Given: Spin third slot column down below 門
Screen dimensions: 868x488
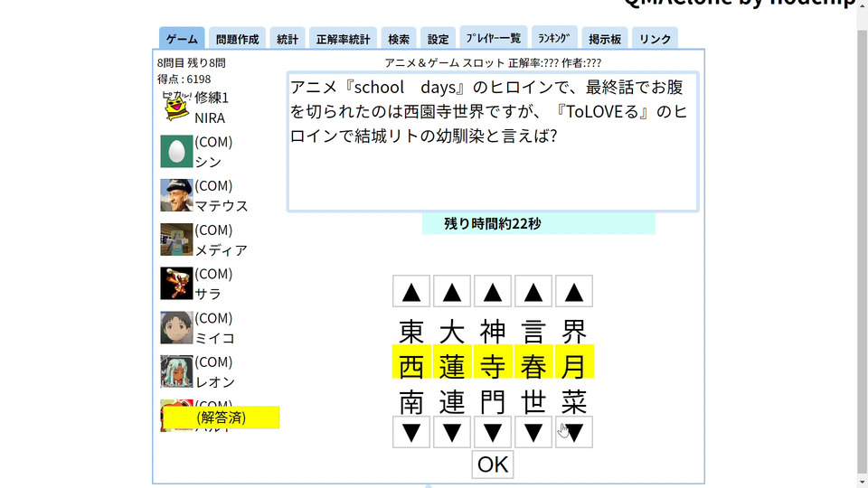Looking at the screenshot, I should tap(493, 432).
